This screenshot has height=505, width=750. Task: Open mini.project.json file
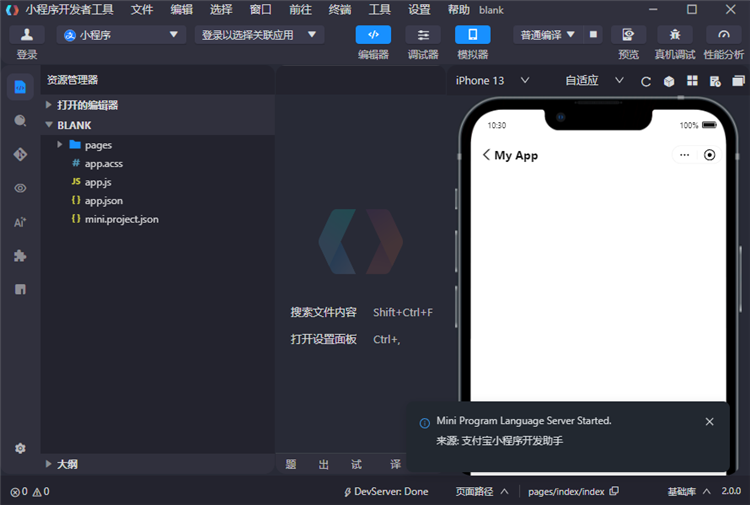pos(121,218)
